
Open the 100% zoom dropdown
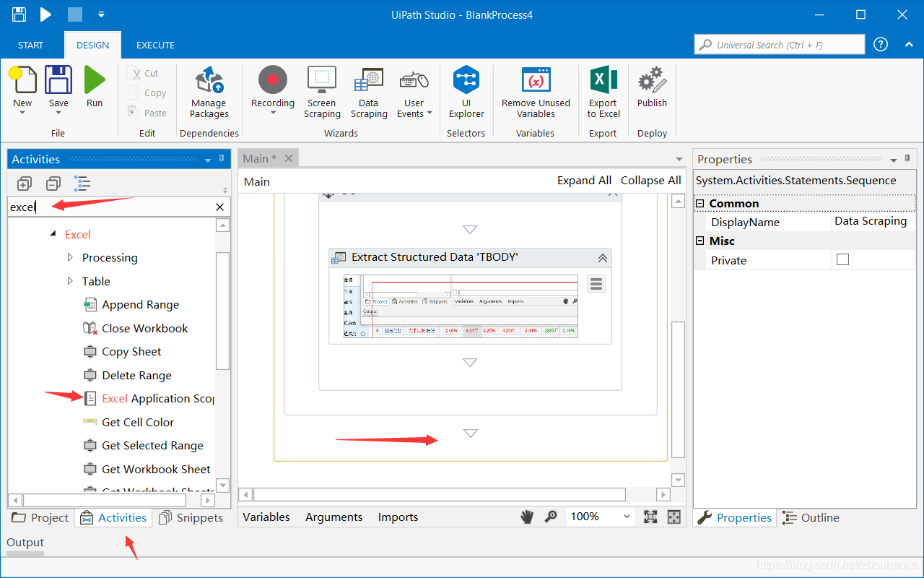pyautogui.click(x=627, y=517)
